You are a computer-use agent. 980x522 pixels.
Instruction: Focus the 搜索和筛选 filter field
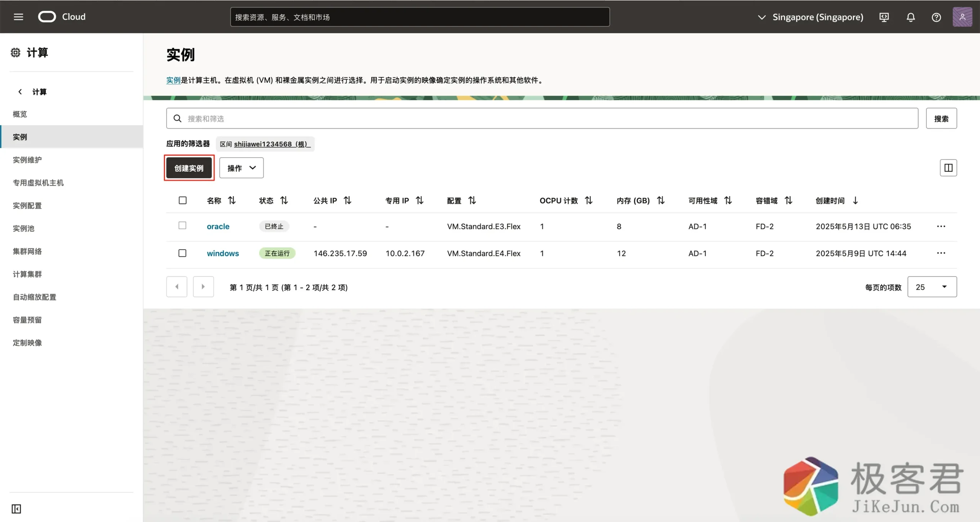[542, 118]
